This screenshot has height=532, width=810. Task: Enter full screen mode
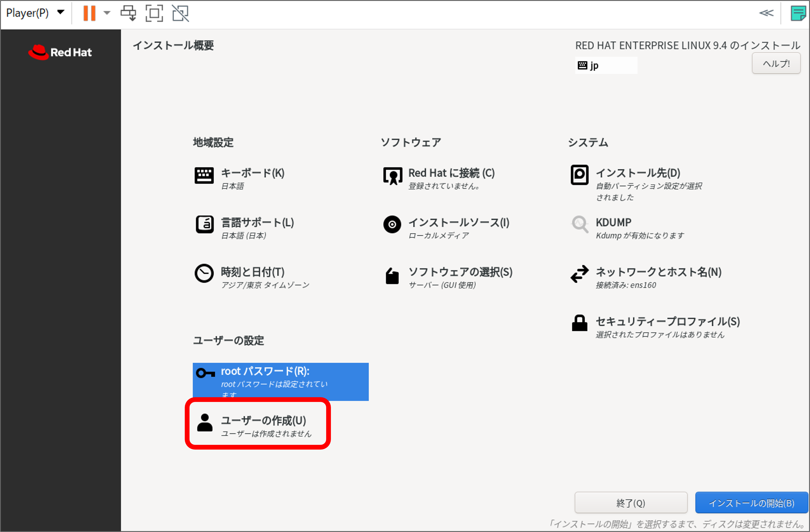point(154,13)
